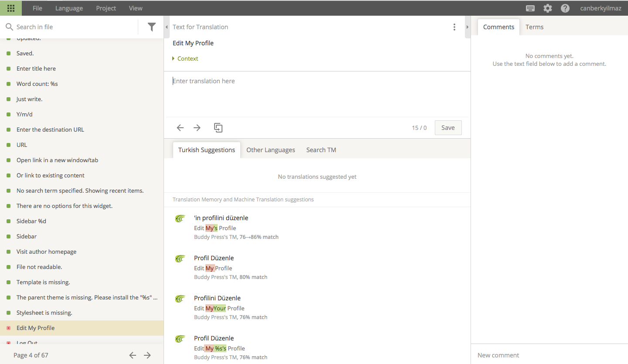
Task: Open the apps grid menu icon
Action: 11,8
